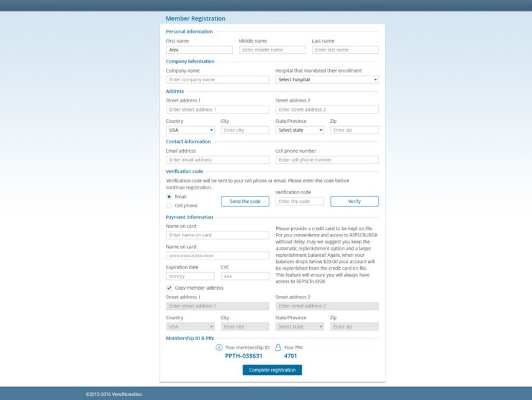This screenshot has height=400, width=532.
Task: Click the Email address input
Action: pos(217,160)
